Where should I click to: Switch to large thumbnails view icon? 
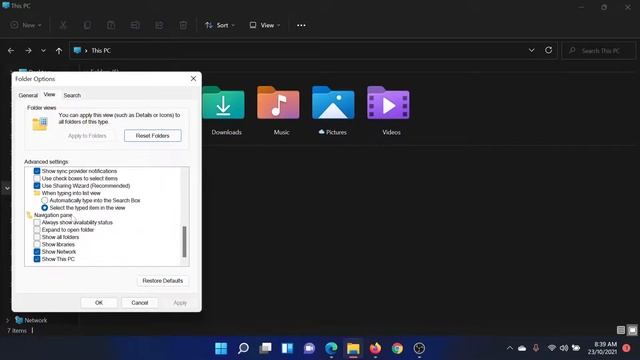pyautogui.click(x=632, y=330)
